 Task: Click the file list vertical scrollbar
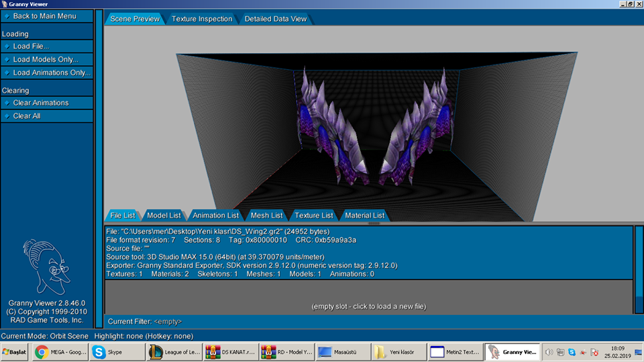(x=639, y=269)
